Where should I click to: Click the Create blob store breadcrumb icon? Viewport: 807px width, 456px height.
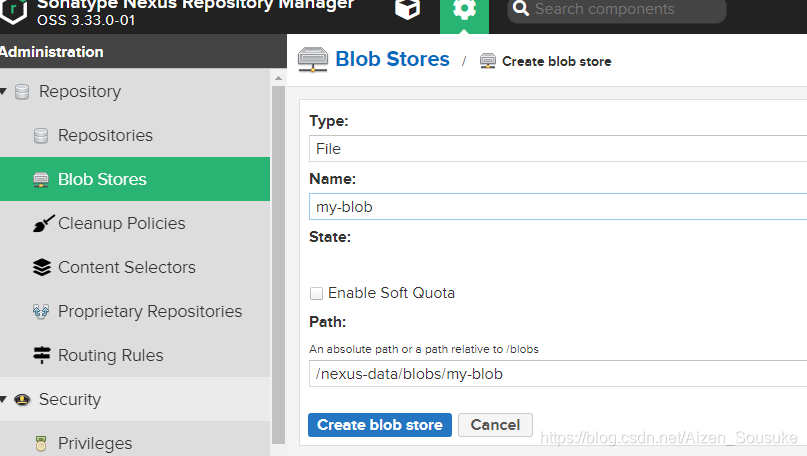[487, 61]
